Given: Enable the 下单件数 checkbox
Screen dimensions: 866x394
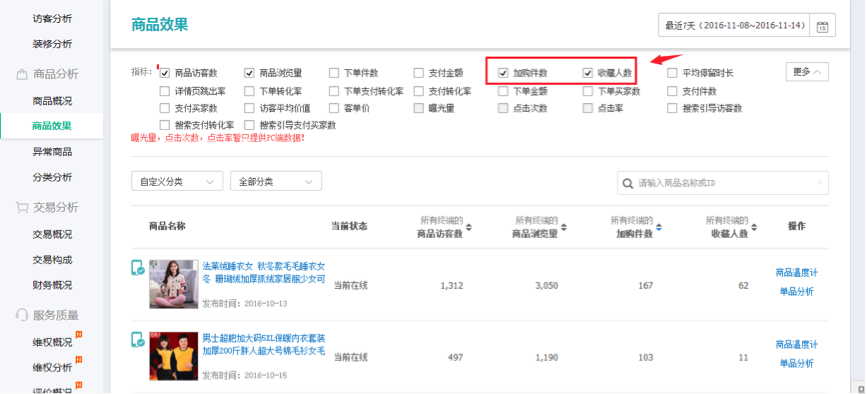Looking at the screenshot, I should [x=334, y=73].
